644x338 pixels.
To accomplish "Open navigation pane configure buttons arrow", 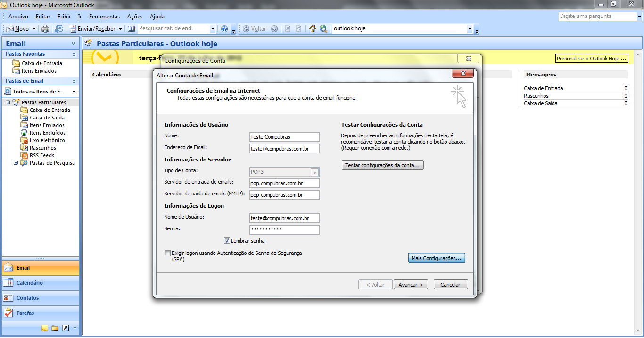I will (x=74, y=328).
